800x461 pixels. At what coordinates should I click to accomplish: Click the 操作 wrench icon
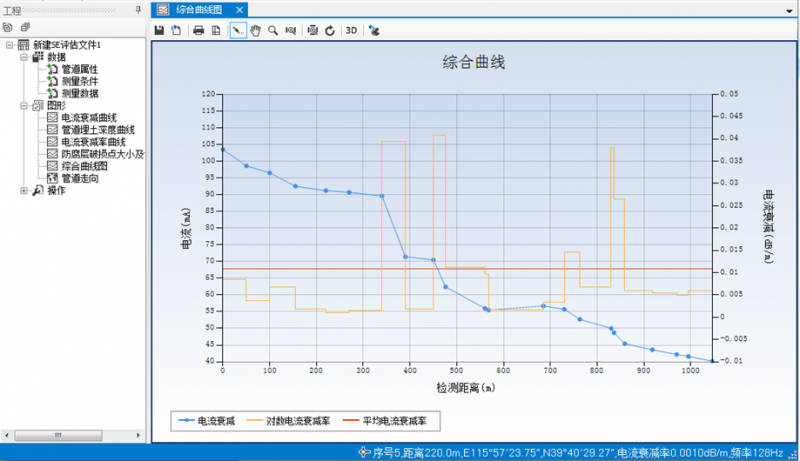[38, 190]
